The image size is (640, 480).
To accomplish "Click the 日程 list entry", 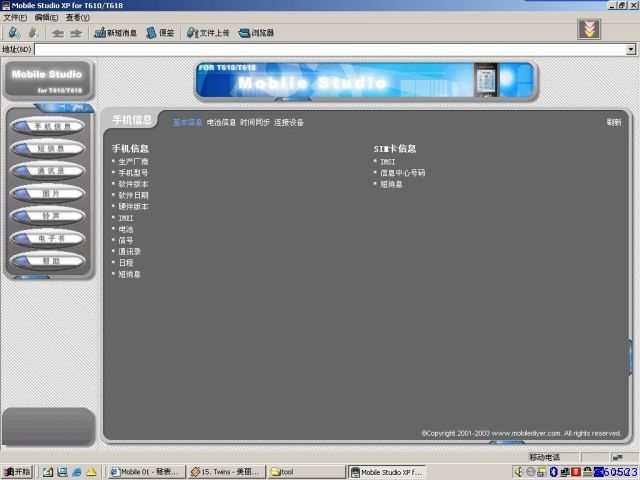I will coord(126,263).
